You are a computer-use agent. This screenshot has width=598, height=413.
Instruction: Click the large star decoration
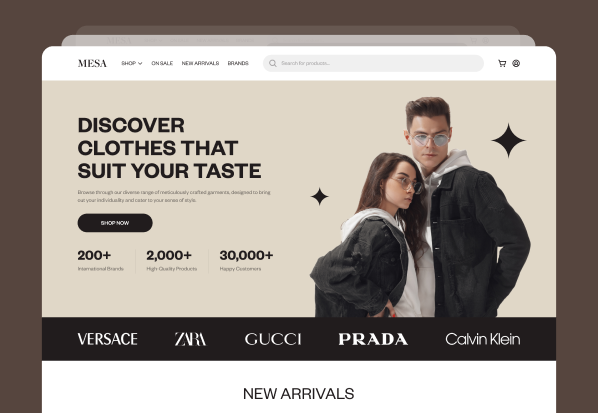[508, 140]
